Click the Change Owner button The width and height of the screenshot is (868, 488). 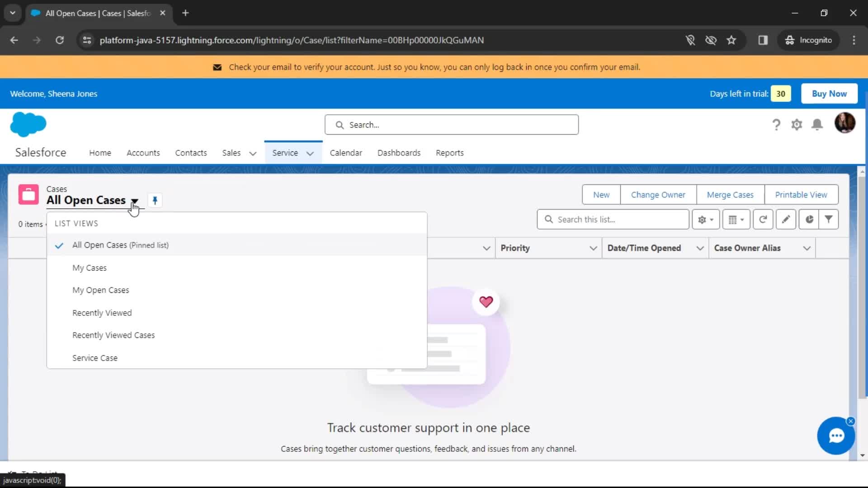[658, 195]
